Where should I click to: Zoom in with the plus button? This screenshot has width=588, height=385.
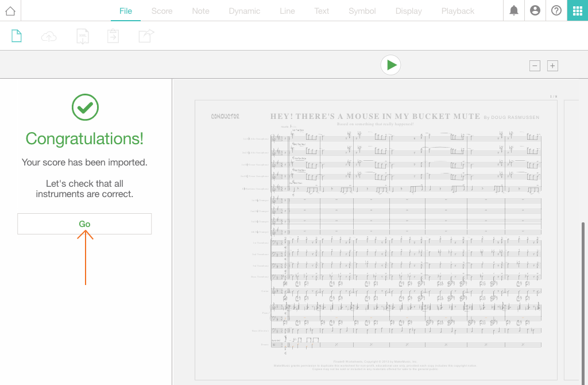552,66
